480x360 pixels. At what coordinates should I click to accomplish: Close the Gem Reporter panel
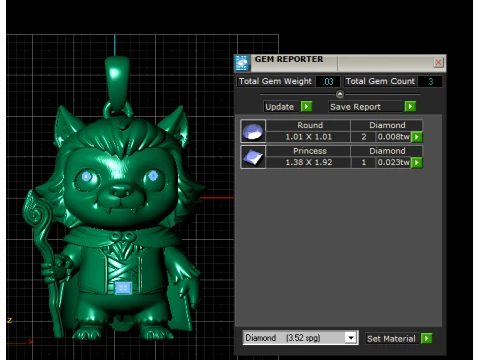[438, 62]
